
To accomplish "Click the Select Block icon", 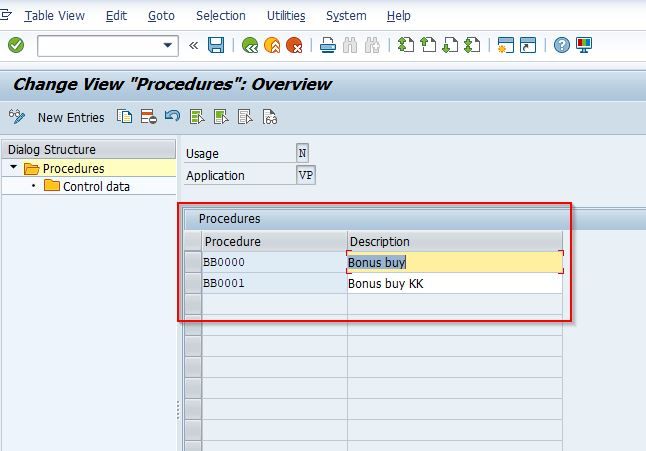I will tap(221, 117).
